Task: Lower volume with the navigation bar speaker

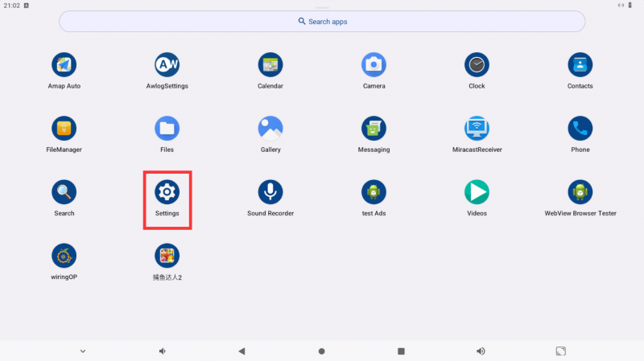Action: [163, 351]
